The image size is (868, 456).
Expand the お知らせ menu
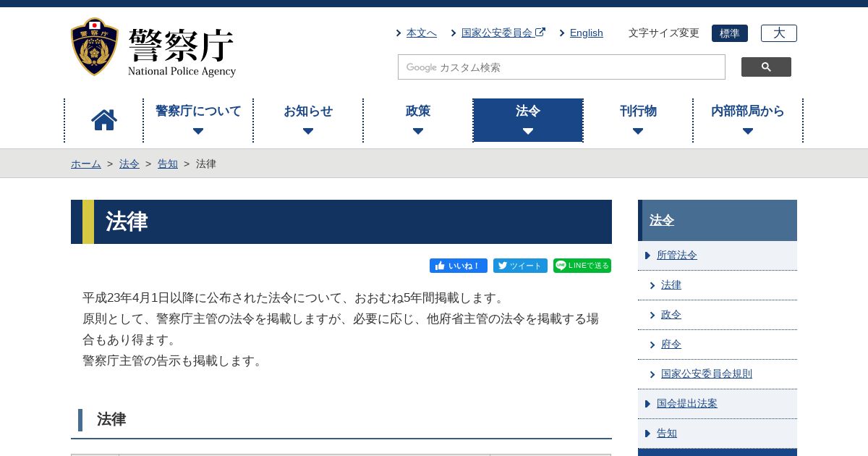coord(308,120)
